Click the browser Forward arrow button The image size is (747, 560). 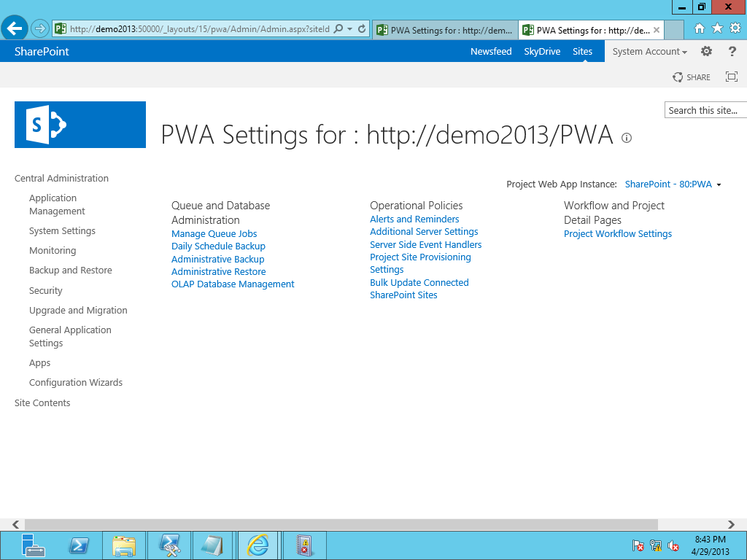pos(40,29)
